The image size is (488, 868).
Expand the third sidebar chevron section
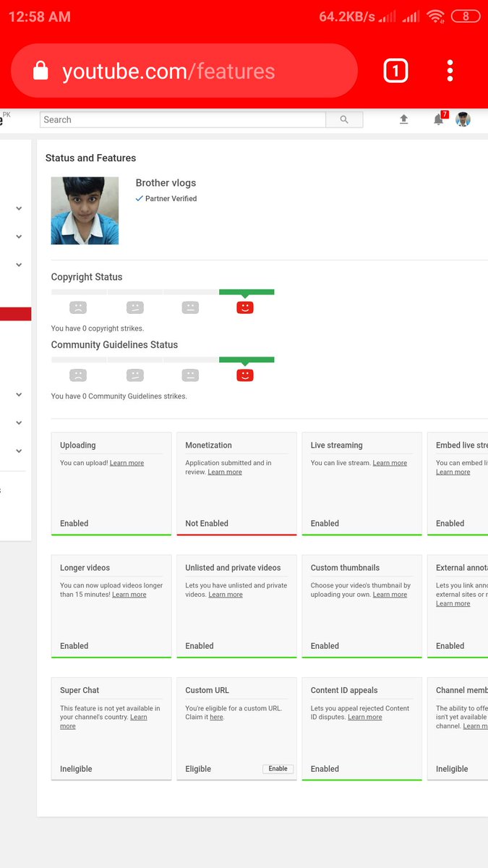pyautogui.click(x=19, y=265)
